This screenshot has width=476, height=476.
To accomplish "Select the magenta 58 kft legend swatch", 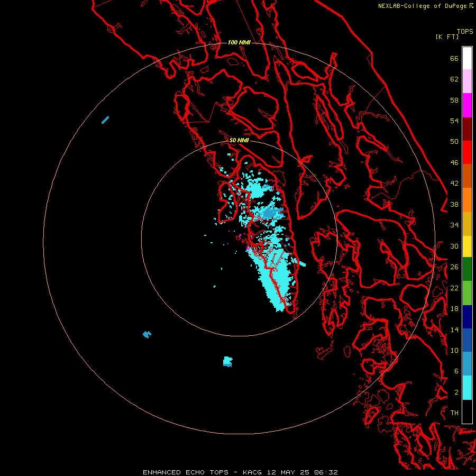I will (x=467, y=105).
